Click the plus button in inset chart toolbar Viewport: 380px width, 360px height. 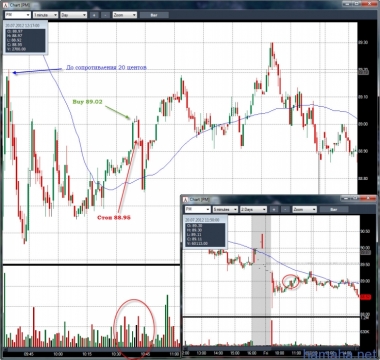pos(274,209)
